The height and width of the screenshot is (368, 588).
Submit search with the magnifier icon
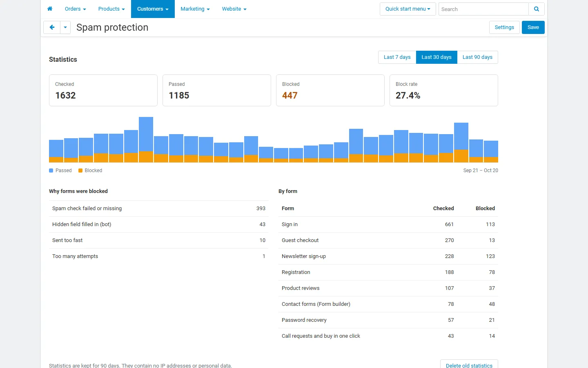[x=537, y=9]
